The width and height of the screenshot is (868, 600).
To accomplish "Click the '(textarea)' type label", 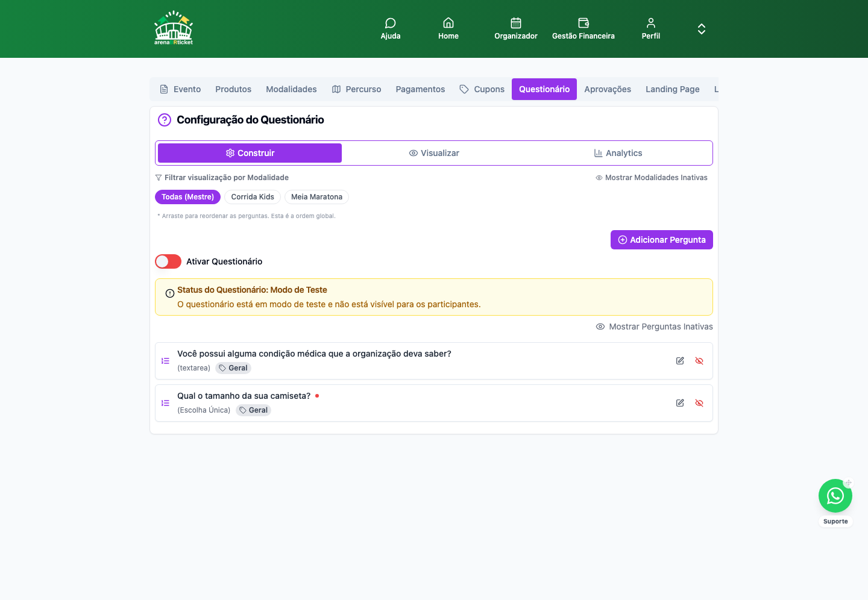I will (193, 368).
